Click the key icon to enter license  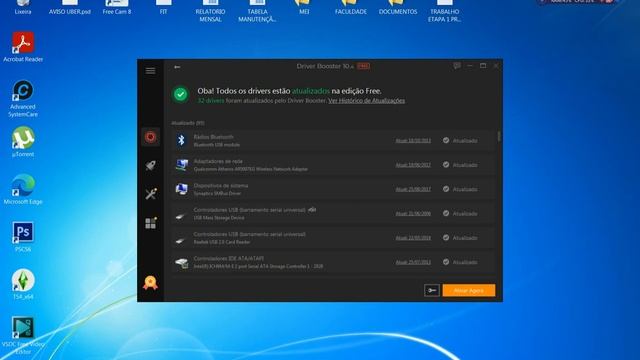point(431,290)
